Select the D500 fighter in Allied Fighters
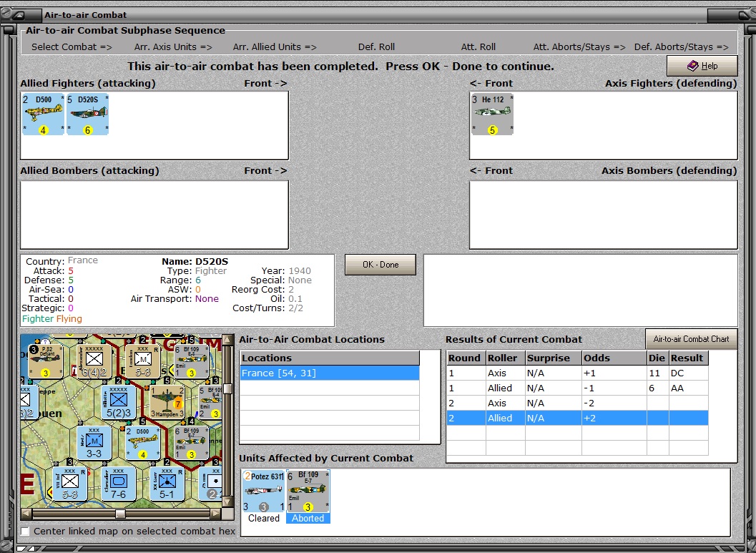The height and width of the screenshot is (553, 756). pyautogui.click(x=43, y=114)
